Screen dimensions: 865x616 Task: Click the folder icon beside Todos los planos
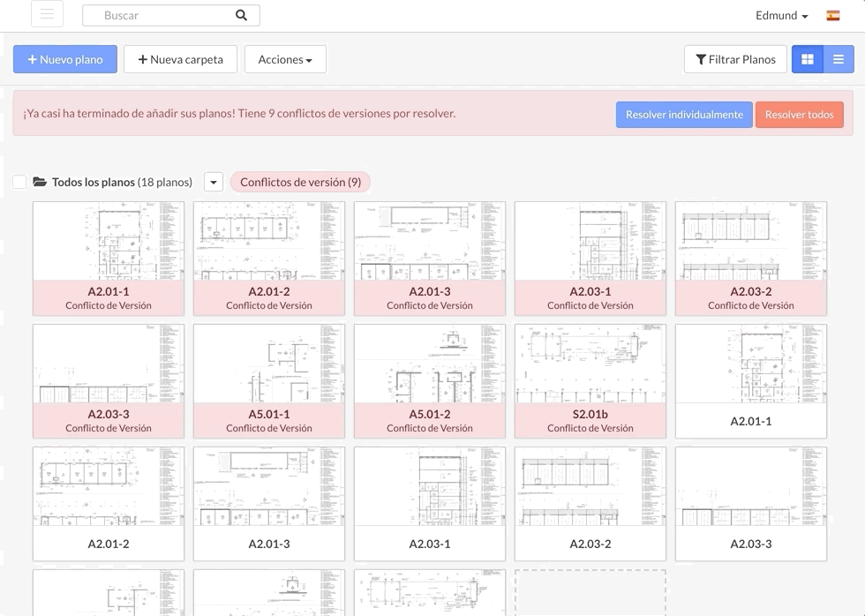[40, 182]
